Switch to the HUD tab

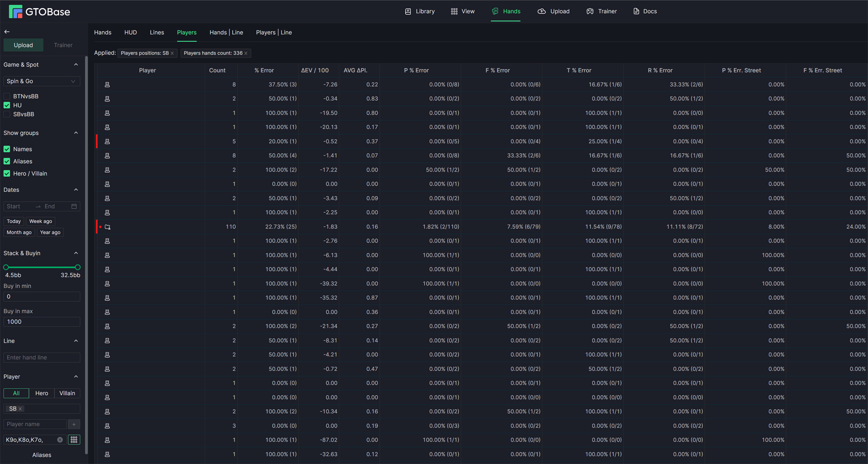coord(131,33)
